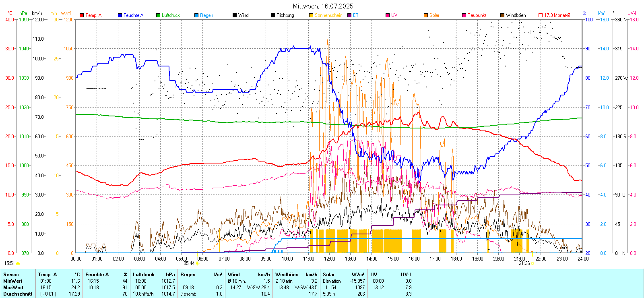Toggle the black Richtung legend square
Viewport: 644px width, 298px height.
(273, 15)
